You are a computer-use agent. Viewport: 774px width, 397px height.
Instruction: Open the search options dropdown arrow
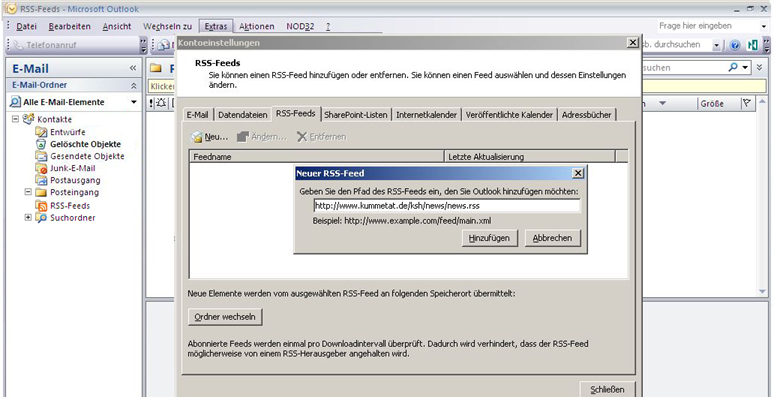[745, 67]
